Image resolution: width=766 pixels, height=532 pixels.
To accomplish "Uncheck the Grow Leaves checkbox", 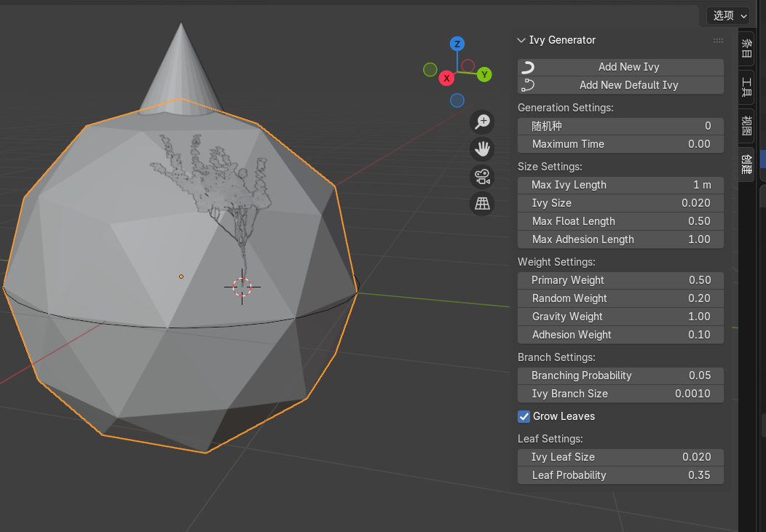I will coord(524,416).
